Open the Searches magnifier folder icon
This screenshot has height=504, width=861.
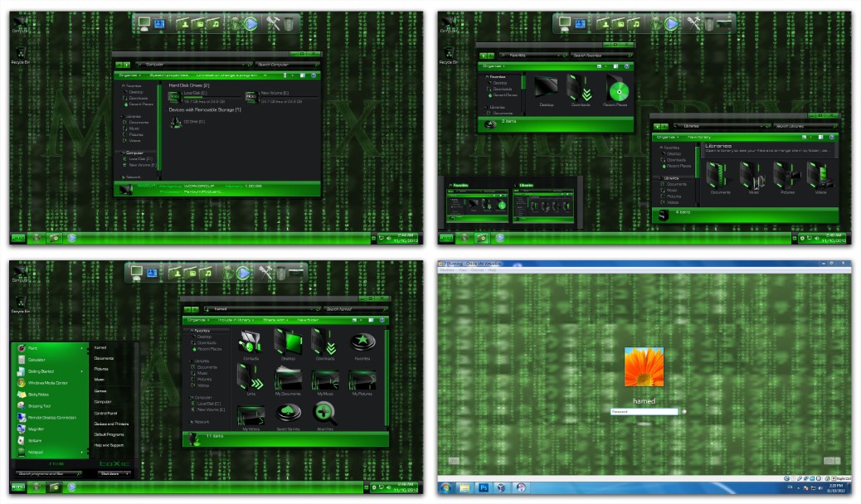[x=324, y=414]
